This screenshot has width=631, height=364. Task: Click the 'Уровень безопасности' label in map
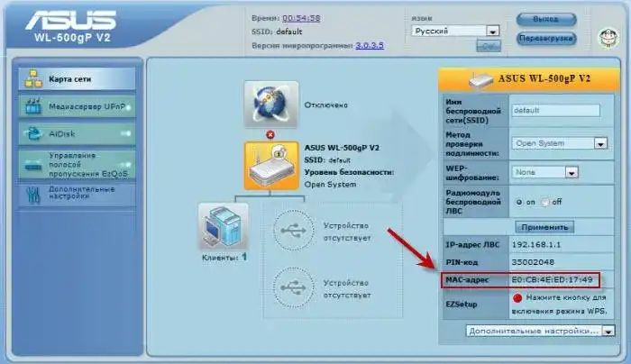coord(349,172)
